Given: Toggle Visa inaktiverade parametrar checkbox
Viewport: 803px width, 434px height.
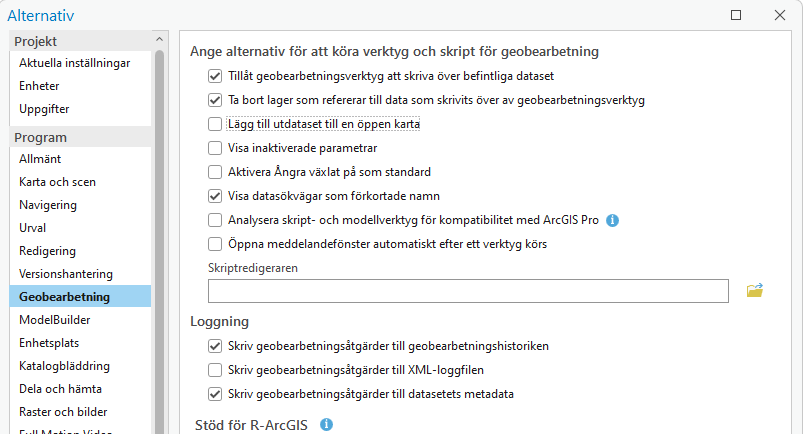Looking at the screenshot, I should coord(215,148).
